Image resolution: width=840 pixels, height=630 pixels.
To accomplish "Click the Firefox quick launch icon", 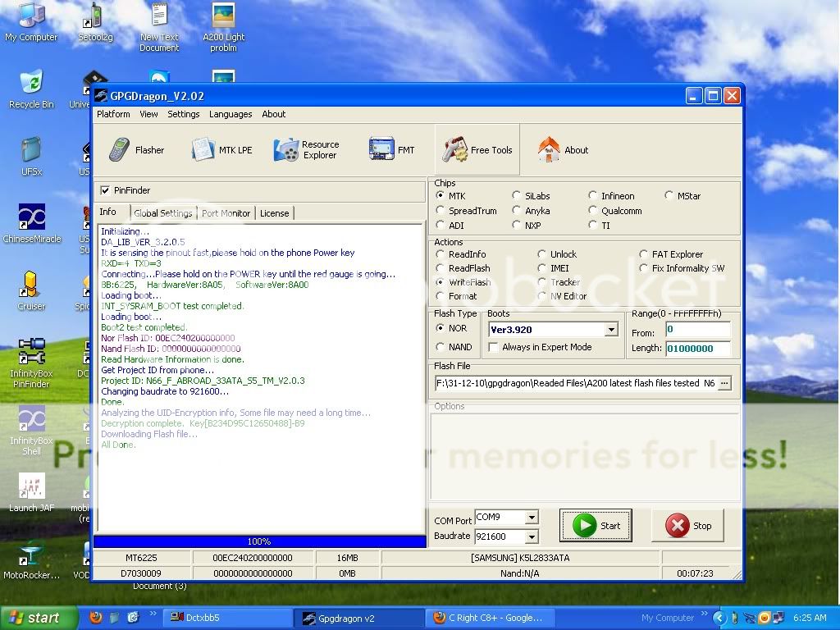I will [96, 617].
